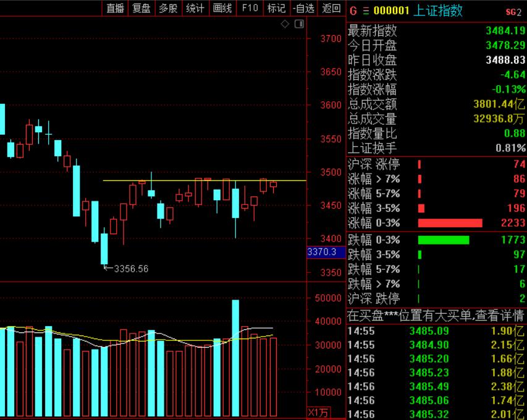
Task: Click the 指数量比 value 0.88
Action: [x=514, y=133]
